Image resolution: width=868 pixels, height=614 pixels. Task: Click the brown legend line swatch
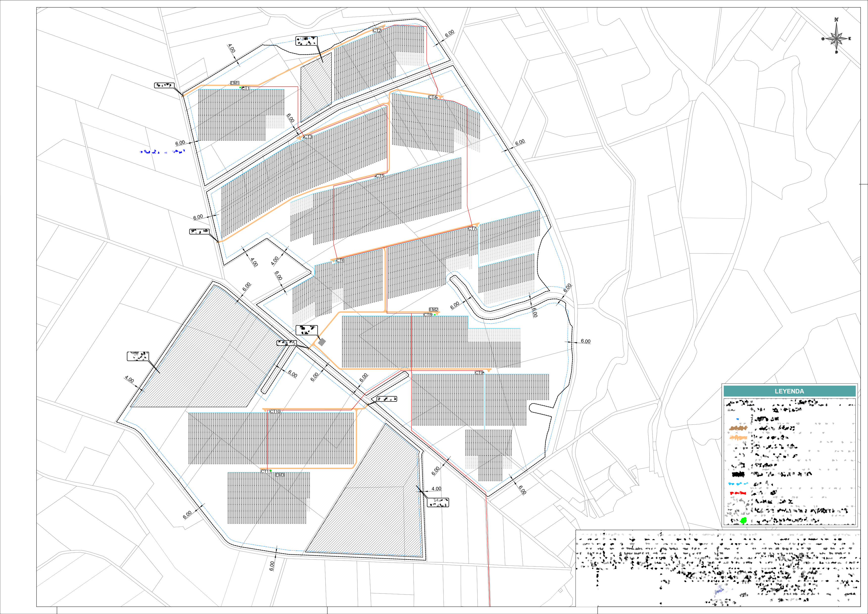(x=738, y=428)
